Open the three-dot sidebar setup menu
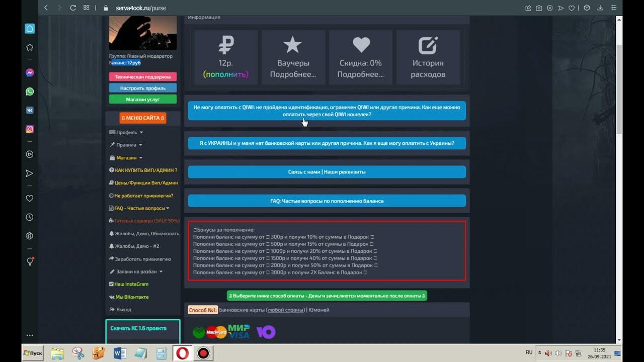 pos(30,335)
